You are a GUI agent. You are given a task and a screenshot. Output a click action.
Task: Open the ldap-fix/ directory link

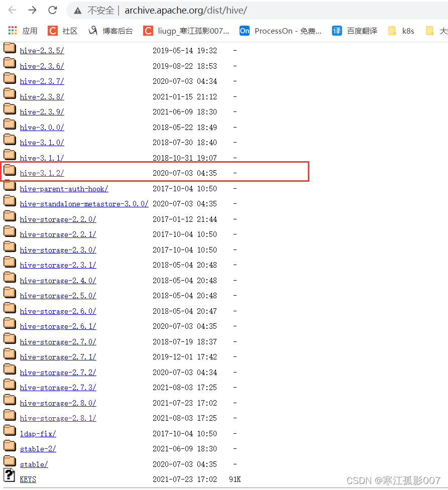(38, 434)
